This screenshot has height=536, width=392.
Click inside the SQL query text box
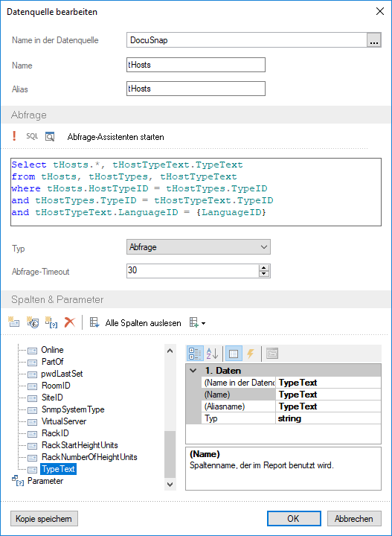point(196,192)
